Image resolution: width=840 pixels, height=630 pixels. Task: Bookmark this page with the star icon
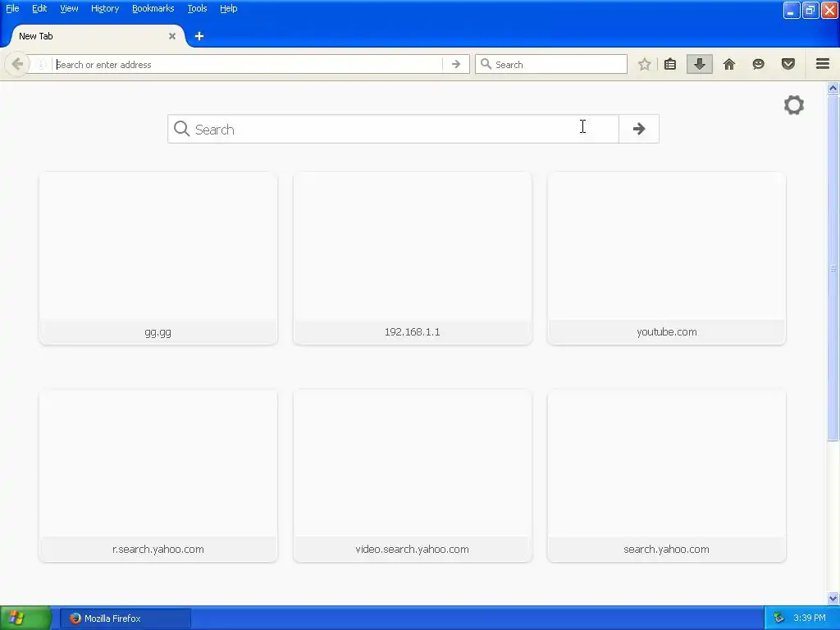[645, 64]
